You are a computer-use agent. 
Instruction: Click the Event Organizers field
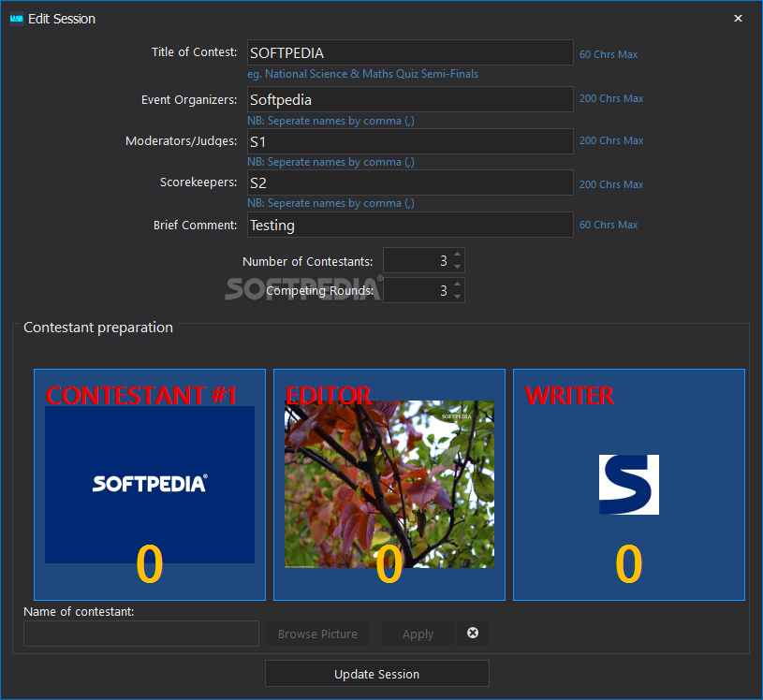tap(410, 99)
